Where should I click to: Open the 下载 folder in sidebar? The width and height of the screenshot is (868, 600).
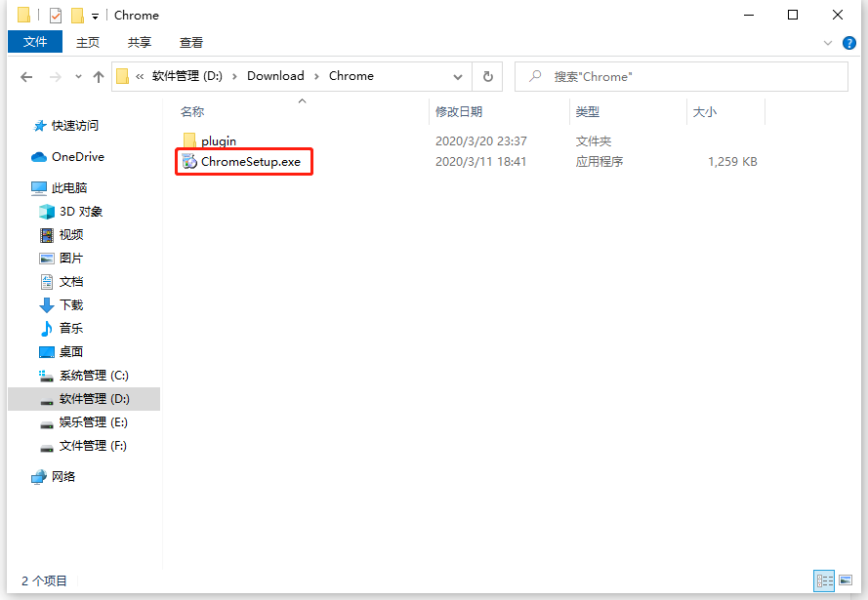[x=62, y=304]
